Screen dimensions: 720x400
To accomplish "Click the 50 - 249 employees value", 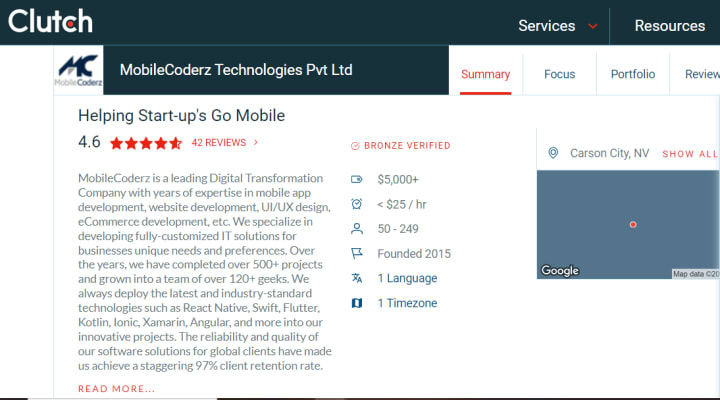I will pos(398,229).
